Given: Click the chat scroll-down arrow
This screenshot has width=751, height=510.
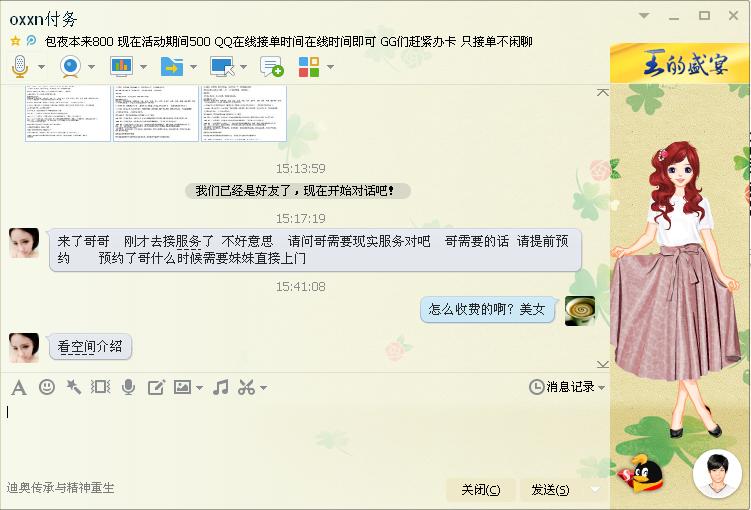Looking at the screenshot, I should [x=603, y=364].
